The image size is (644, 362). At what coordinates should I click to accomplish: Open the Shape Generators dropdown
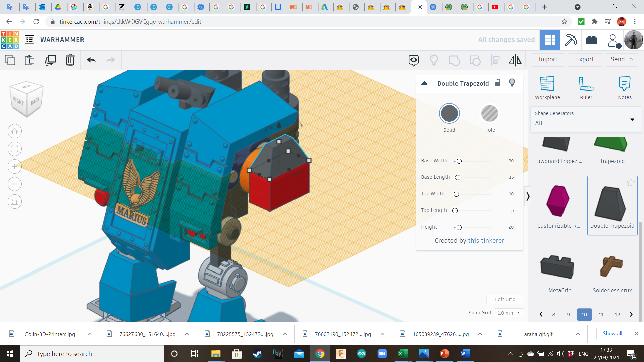[x=586, y=119]
